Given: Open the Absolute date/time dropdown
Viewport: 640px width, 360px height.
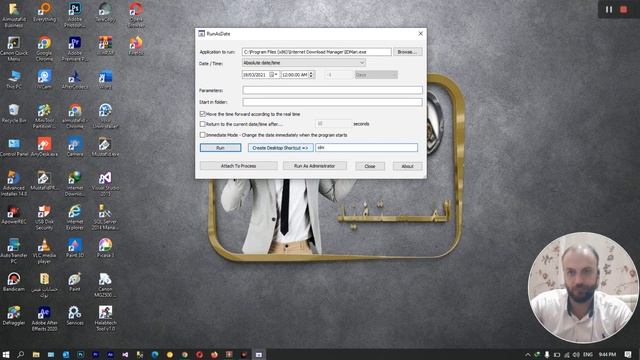Looking at the screenshot, I should click(x=304, y=63).
